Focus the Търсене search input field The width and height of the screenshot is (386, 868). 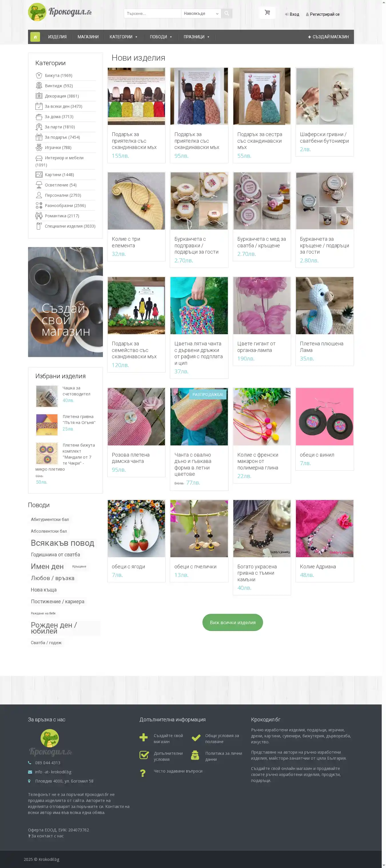(x=152, y=13)
